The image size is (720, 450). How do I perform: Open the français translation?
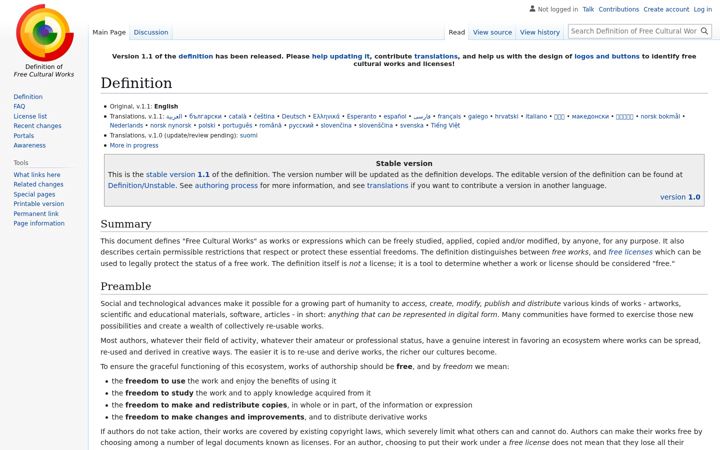449,116
